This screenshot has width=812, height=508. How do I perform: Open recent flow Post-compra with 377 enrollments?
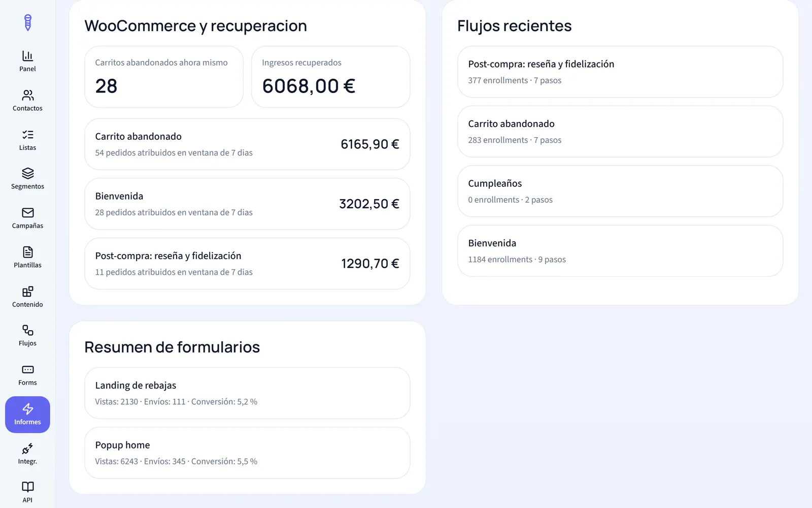tap(620, 72)
